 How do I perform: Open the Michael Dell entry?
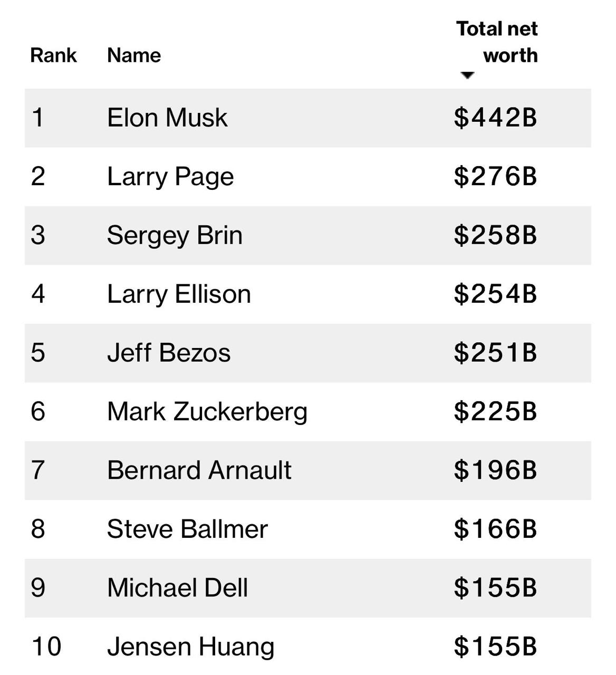tap(177, 588)
